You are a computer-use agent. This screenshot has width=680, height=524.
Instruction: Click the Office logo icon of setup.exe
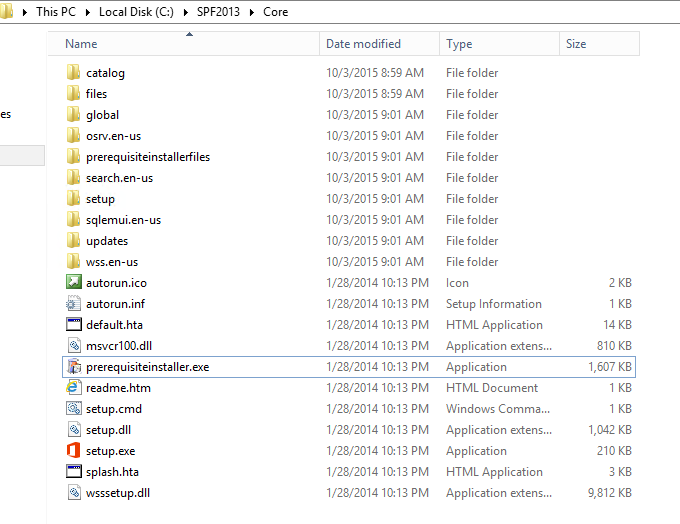[73, 450]
